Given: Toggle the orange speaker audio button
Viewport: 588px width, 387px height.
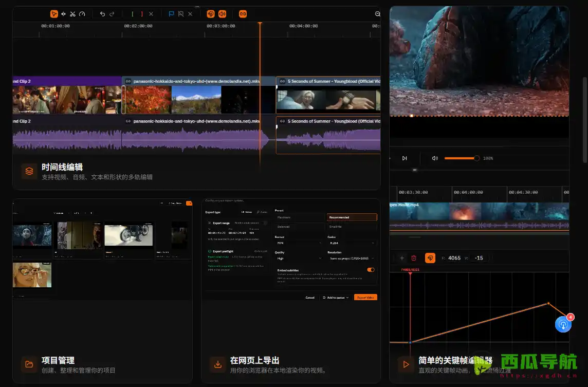Looking at the screenshot, I should coord(223,14).
